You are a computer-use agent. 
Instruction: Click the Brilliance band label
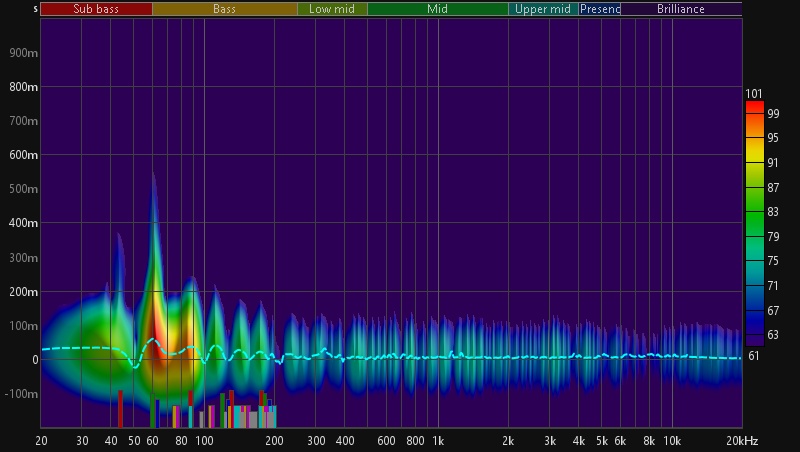[x=680, y=9]
